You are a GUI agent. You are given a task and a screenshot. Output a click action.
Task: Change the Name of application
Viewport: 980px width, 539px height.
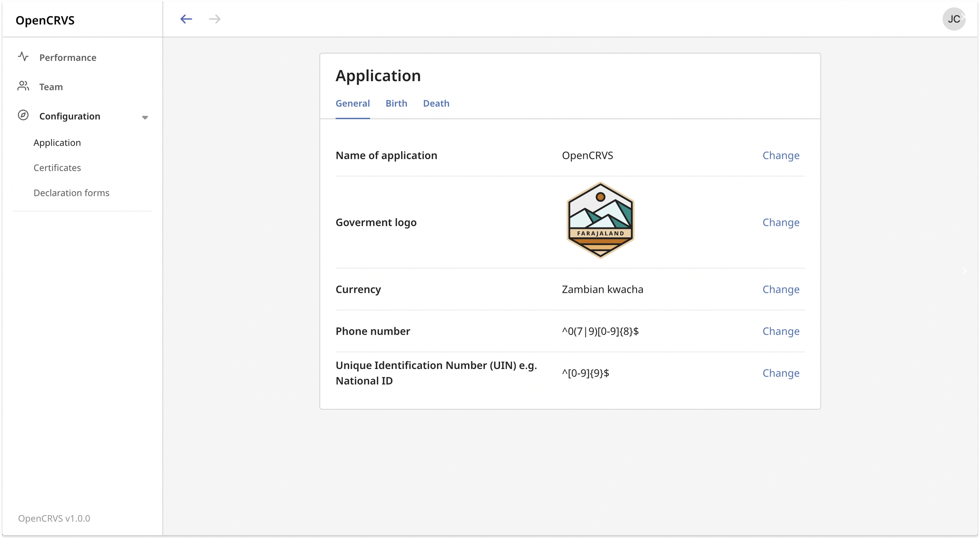tap(781, 156)
